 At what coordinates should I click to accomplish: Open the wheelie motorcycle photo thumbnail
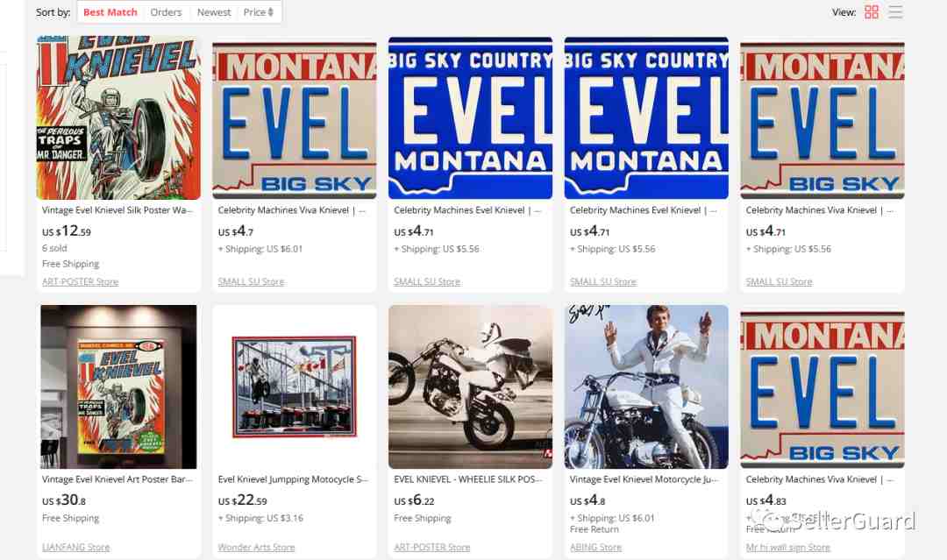(471, 386)
